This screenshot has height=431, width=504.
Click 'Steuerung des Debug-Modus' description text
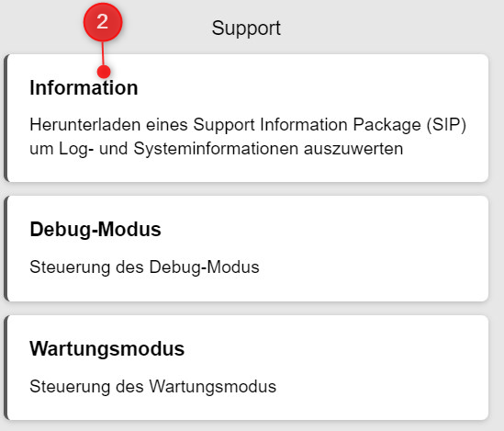coord(144,267)
